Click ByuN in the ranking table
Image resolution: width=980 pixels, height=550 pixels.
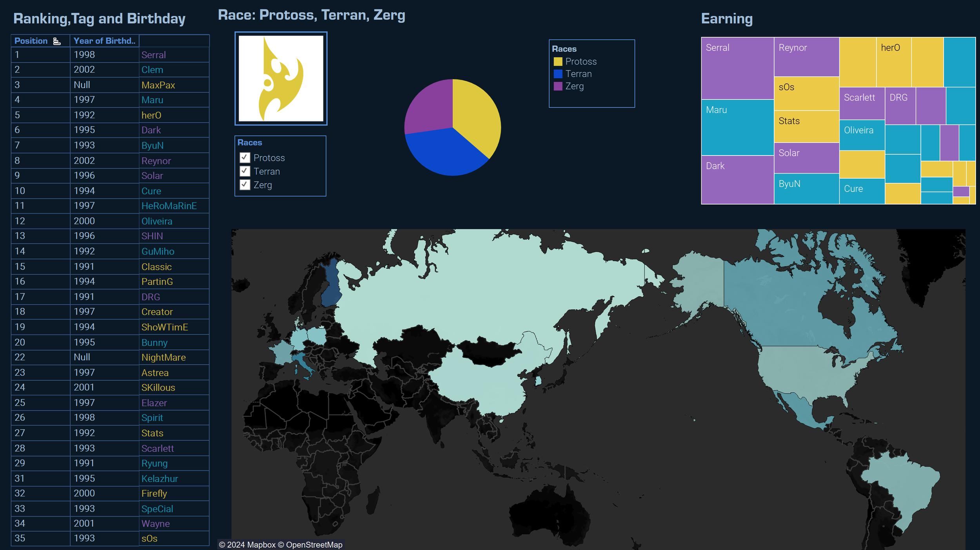pos(152,145)
